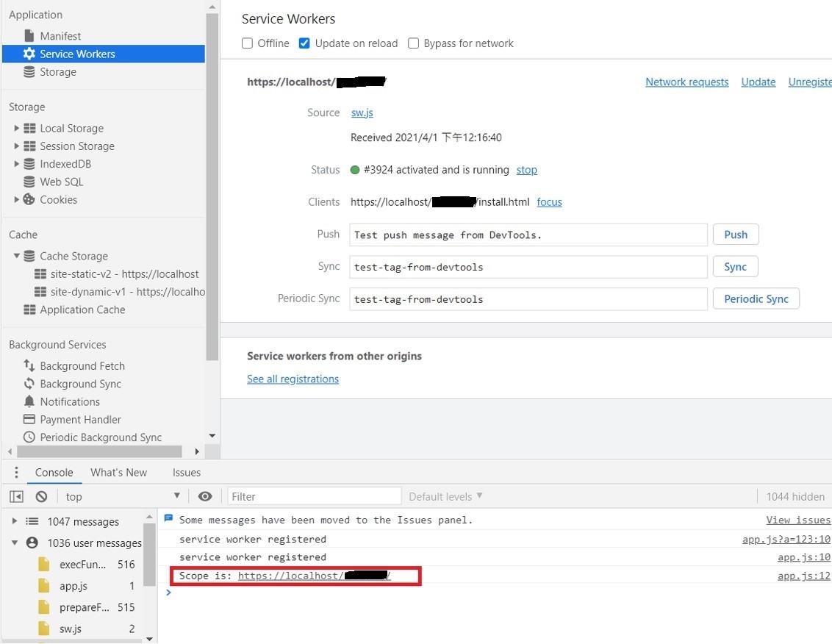The height and width of the screenshot is (644, 832).
Task: Click the Cookies icon
Action: (29, 200)
